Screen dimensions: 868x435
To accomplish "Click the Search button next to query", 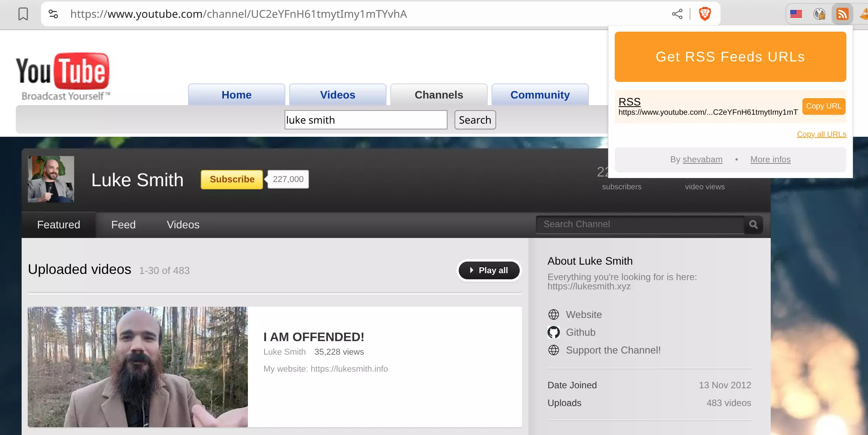I will click(475, 120).
